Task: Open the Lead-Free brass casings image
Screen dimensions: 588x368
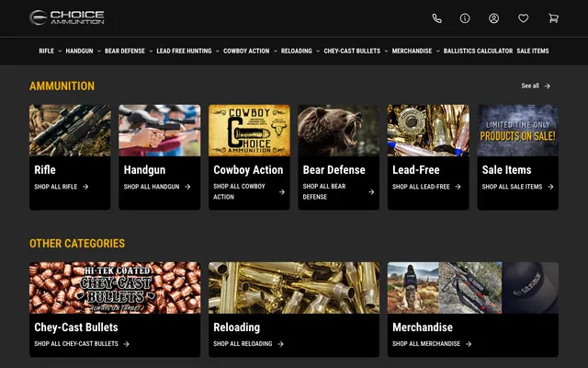Action: (428, 131)
